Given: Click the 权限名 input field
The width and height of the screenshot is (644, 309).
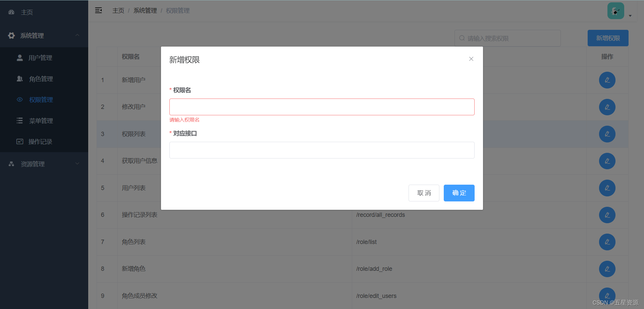Looking at the screenshot, I should 322,107.
